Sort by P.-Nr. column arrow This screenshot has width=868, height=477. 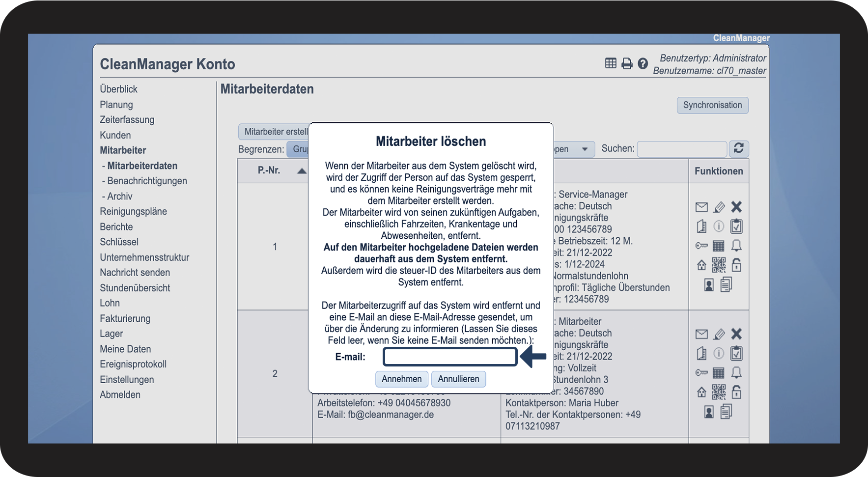pos(302,171)
